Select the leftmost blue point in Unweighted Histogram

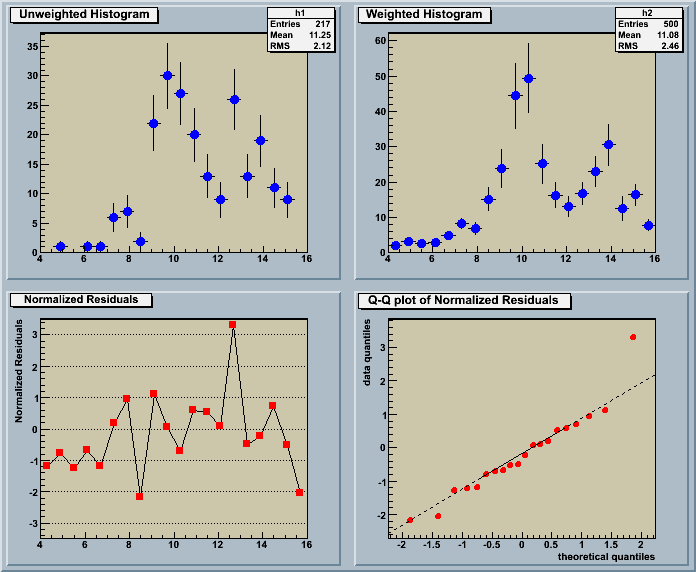[x=60, y=246]
